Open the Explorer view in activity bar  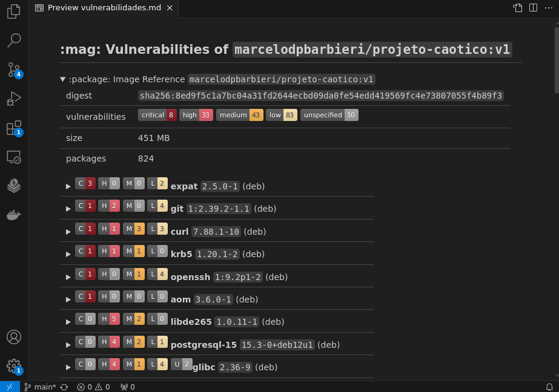coord(13,11)
